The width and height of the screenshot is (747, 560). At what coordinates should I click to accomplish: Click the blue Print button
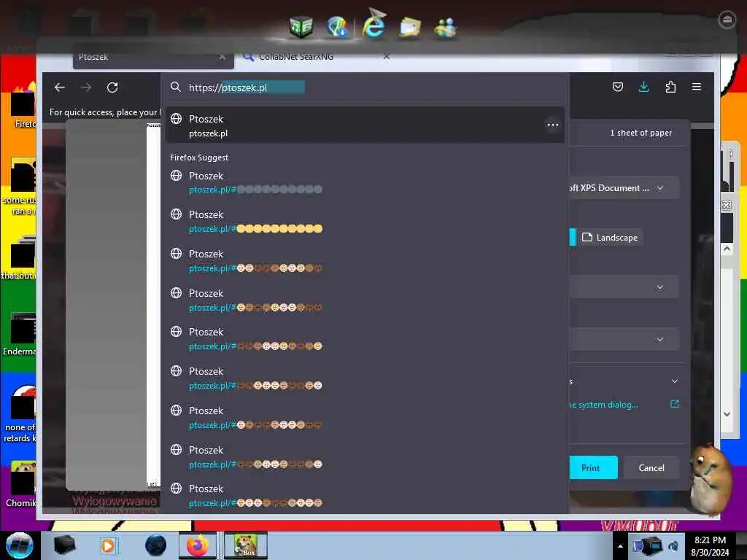[593, 467]
